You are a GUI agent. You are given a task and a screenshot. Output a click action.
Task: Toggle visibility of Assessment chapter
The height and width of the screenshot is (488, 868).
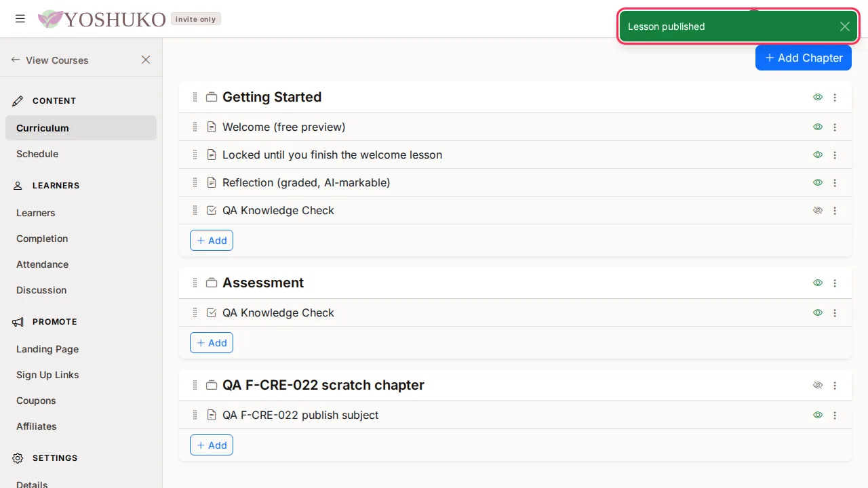pyautogui.click(x=818, y=283)
